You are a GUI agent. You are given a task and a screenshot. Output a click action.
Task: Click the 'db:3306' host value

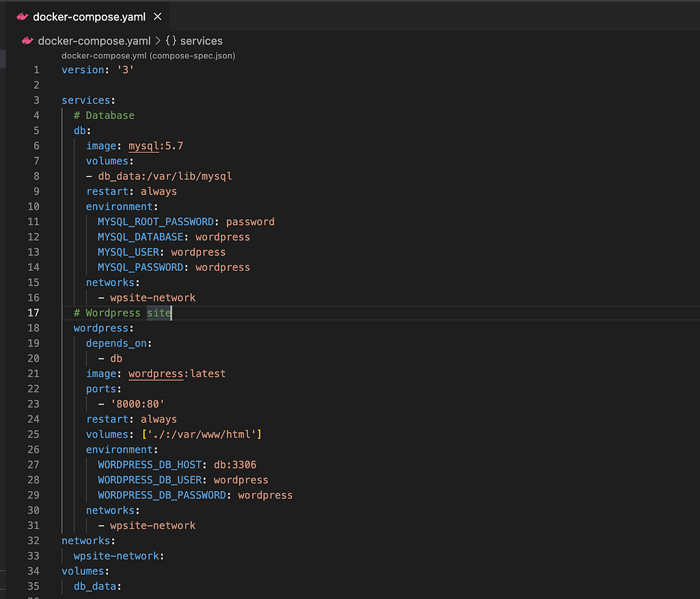(x=235, y=465)
